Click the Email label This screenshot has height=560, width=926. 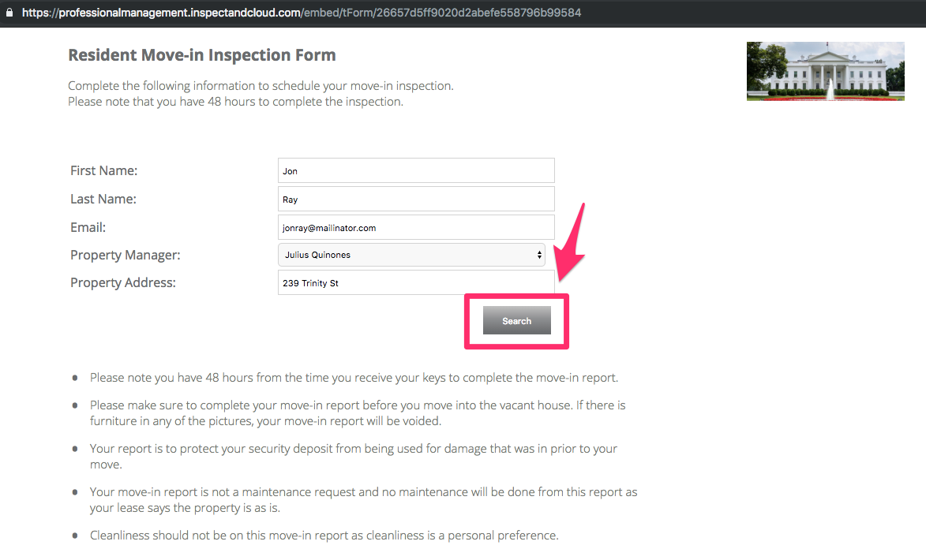pyautogui.click(x=88, y=227)
